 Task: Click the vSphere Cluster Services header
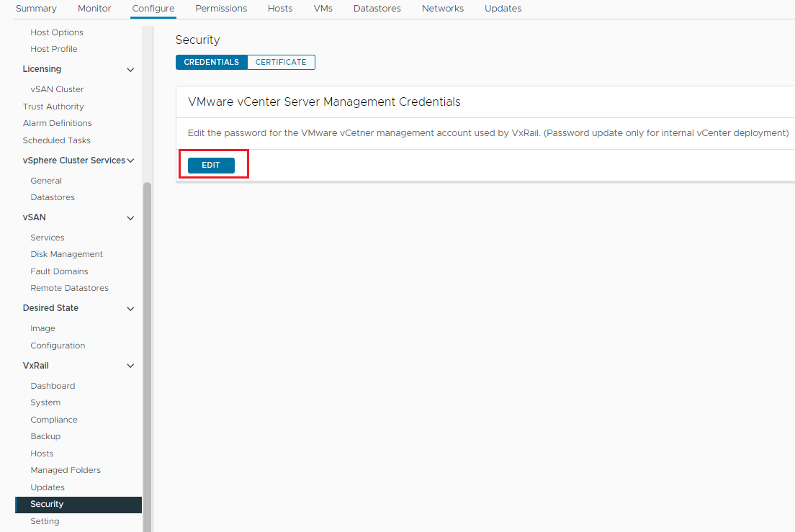pos(74,161)
